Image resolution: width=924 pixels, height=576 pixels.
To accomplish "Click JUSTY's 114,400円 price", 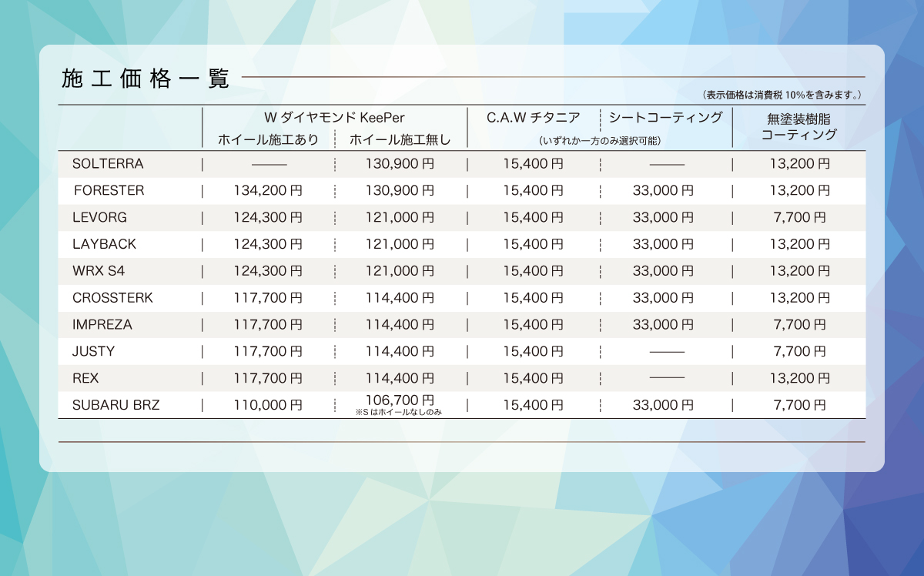I will pyautogui.click(x=400, y=351).
